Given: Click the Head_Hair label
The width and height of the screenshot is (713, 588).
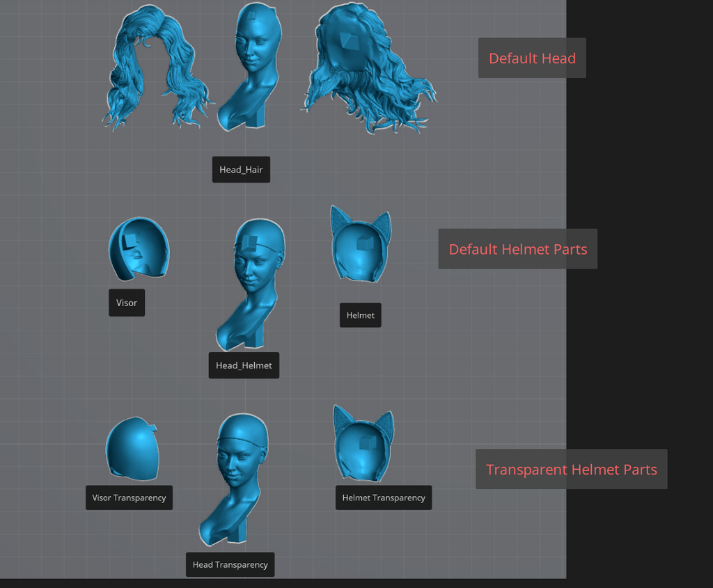Looking at the screenshot, I should tap(241, 170).
